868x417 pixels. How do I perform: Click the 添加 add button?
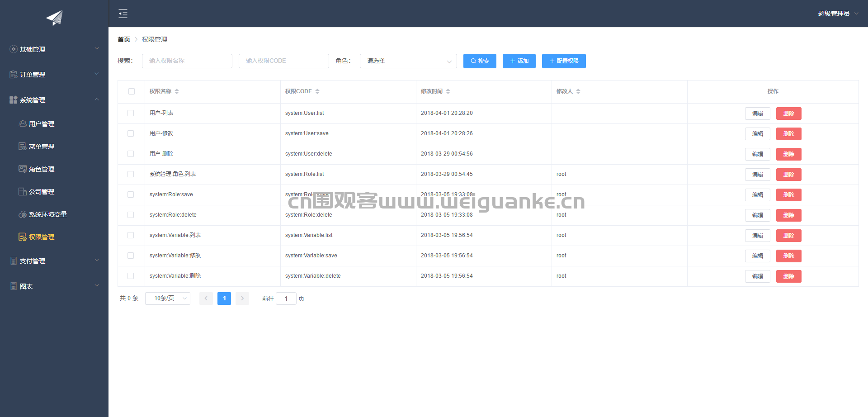pyautogui.click(x=519, y=61)
